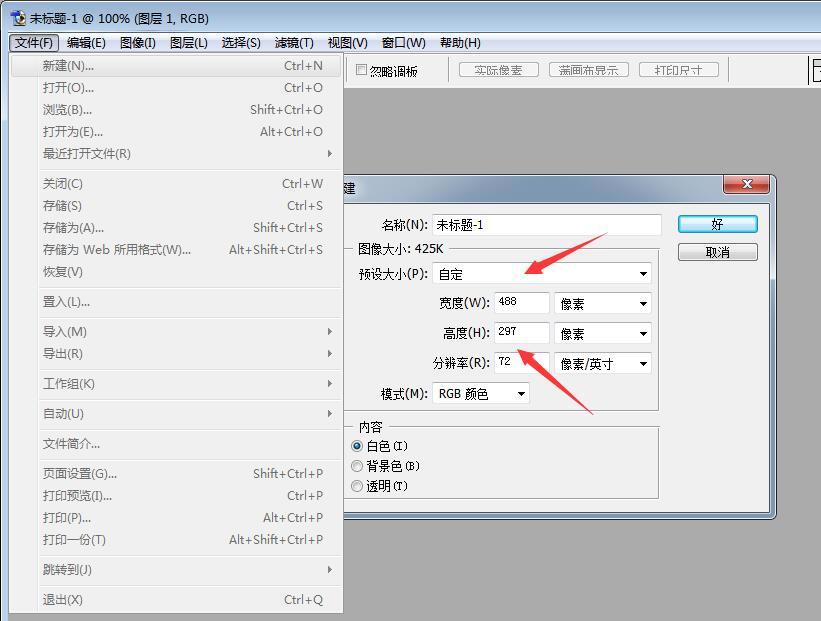Click the 满画布显示 button
This screenshot has height=621, width=821.
coord(589,70)
